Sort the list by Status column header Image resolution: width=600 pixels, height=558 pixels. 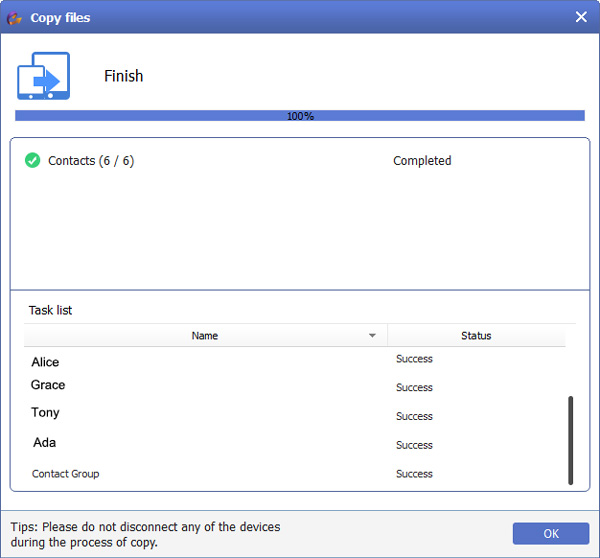coord(476,336)
